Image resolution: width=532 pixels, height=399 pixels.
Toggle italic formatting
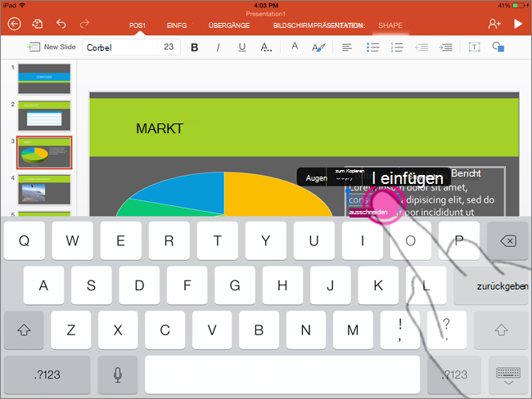point(219,47)
